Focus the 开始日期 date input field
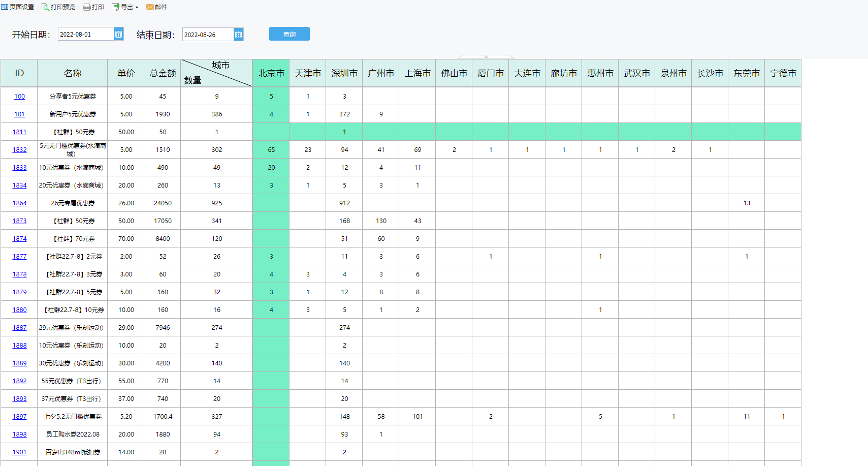The width and height of the screenshot is (868, 466). pos(86,34)
